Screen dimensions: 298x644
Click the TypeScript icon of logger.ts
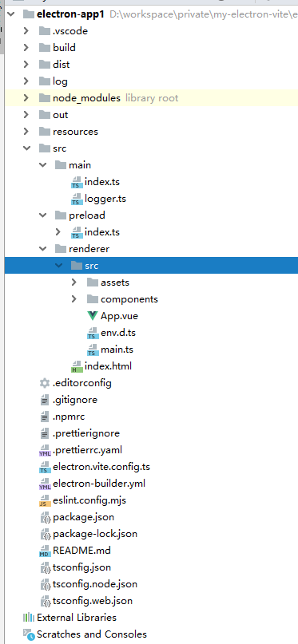[x=77, y=199]
